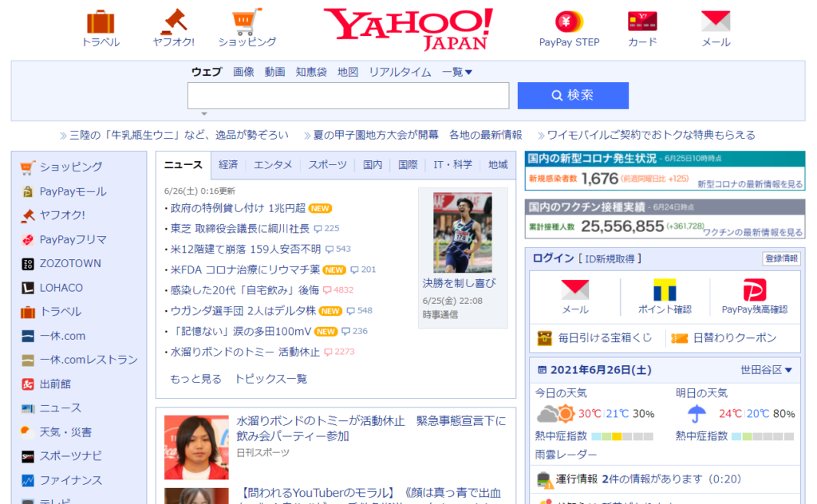Open the 雨雲レーダー link
Screen dimensions: 817x504
point(566,455)
